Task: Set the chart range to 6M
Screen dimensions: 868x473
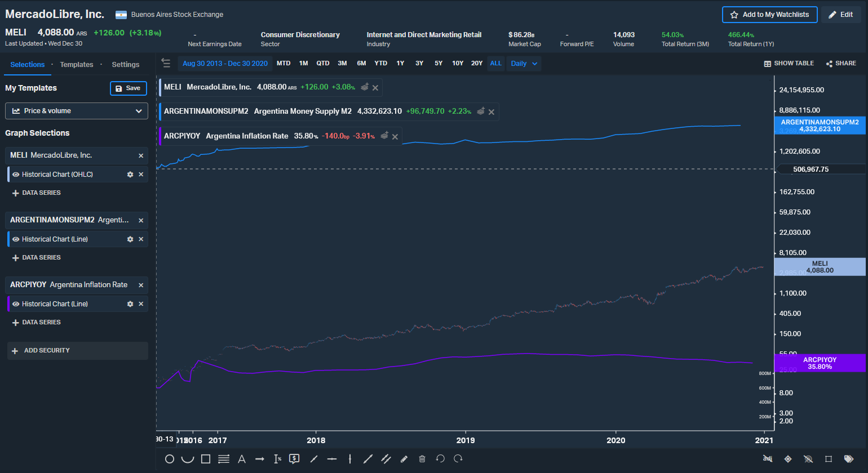Action: (x=361, y=64)
